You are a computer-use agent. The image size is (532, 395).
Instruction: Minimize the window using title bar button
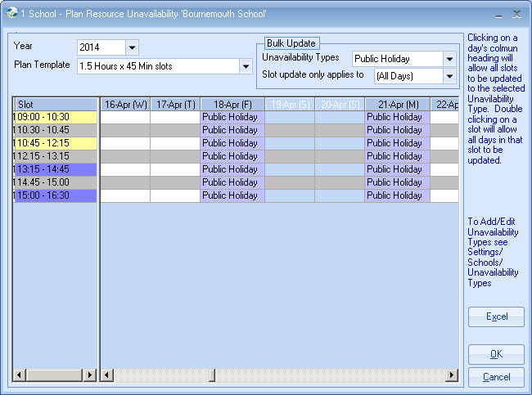pyautogui.click(x=497, y=14)
